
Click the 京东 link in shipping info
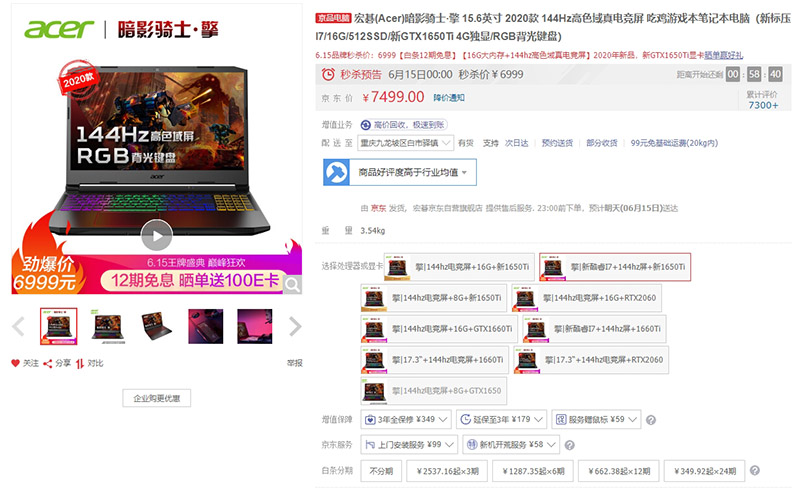tap(379, 208)
